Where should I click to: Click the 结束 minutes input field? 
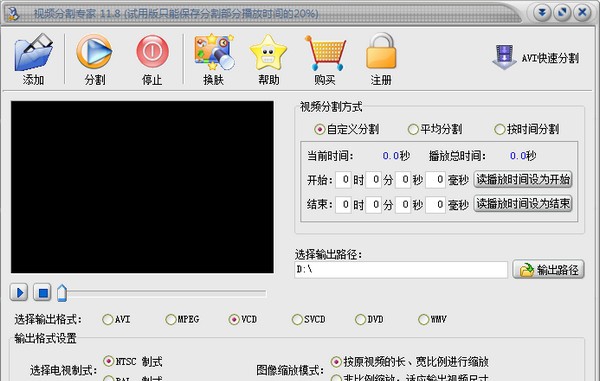373,205
